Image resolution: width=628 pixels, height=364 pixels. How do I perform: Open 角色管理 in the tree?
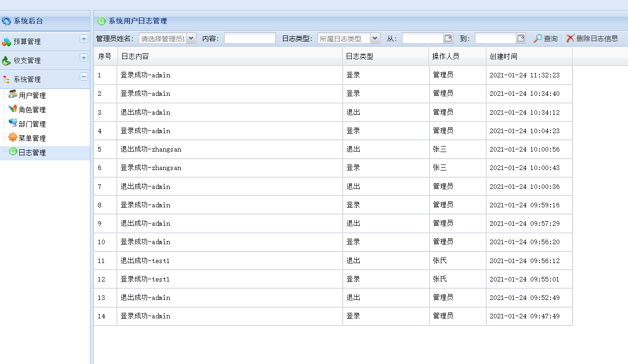pos(32,110)
